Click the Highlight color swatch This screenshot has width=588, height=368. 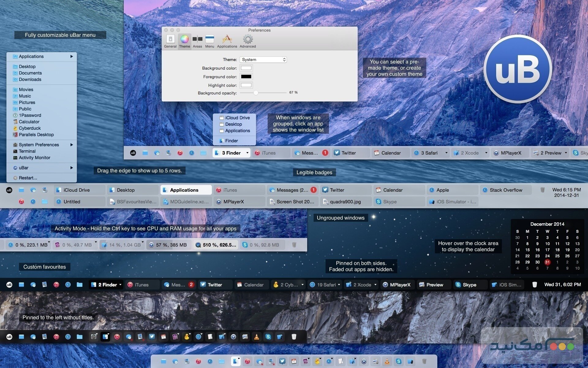coord(246,85)
